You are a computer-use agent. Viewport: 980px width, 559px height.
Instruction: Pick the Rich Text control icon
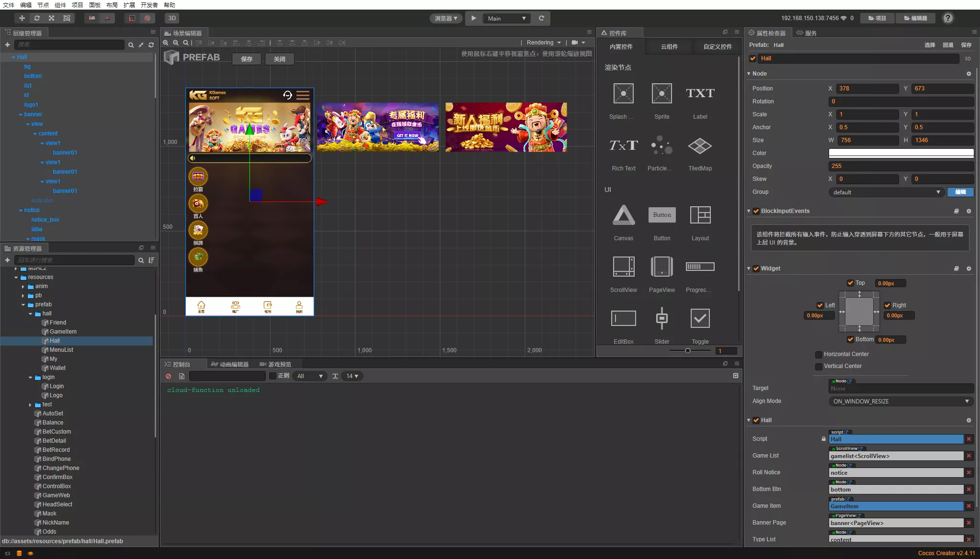(623, 146)
